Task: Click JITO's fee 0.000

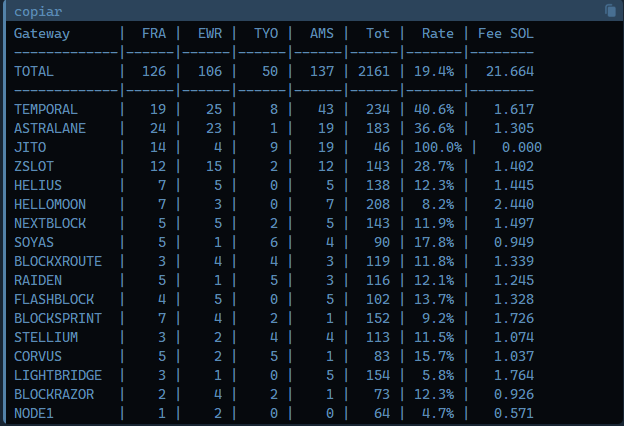Action: click(522, 148)
